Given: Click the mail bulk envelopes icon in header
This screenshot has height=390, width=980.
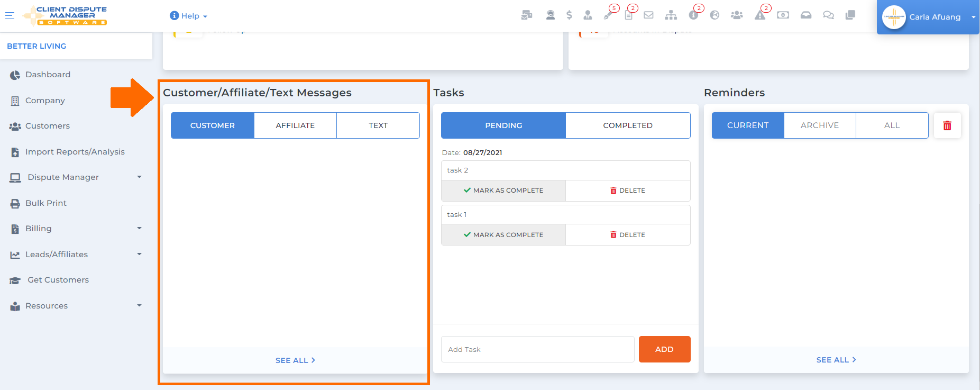Looking at the screenshot, I should tap(526, 15).
